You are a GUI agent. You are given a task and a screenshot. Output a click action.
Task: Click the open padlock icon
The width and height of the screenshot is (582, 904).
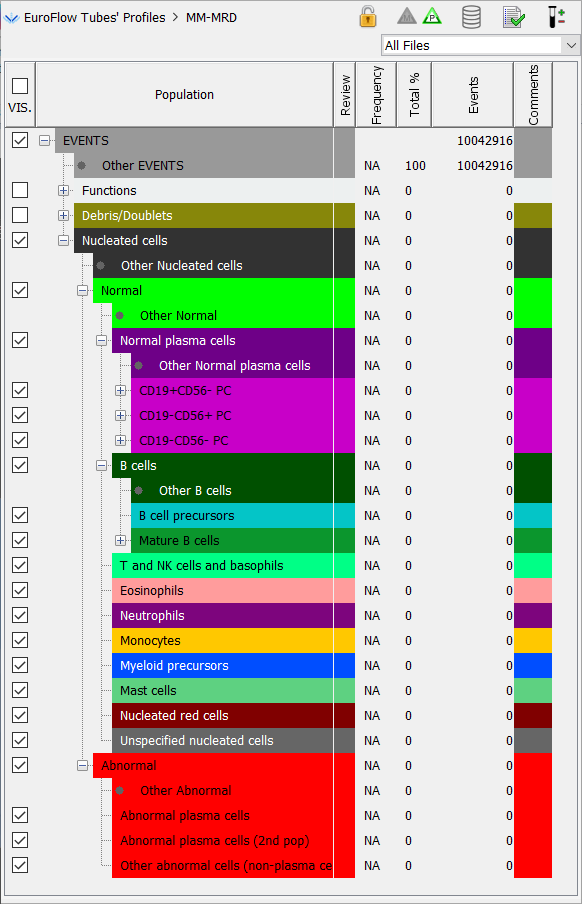(x=368, y=16)
